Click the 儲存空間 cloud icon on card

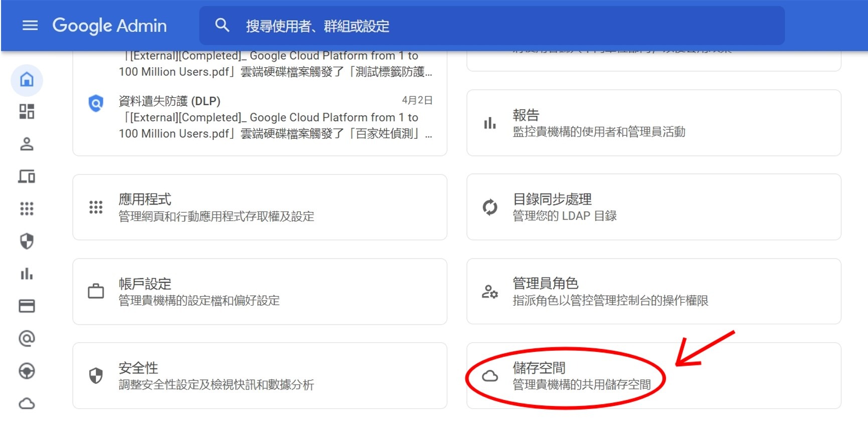click(x=490, y=376)
